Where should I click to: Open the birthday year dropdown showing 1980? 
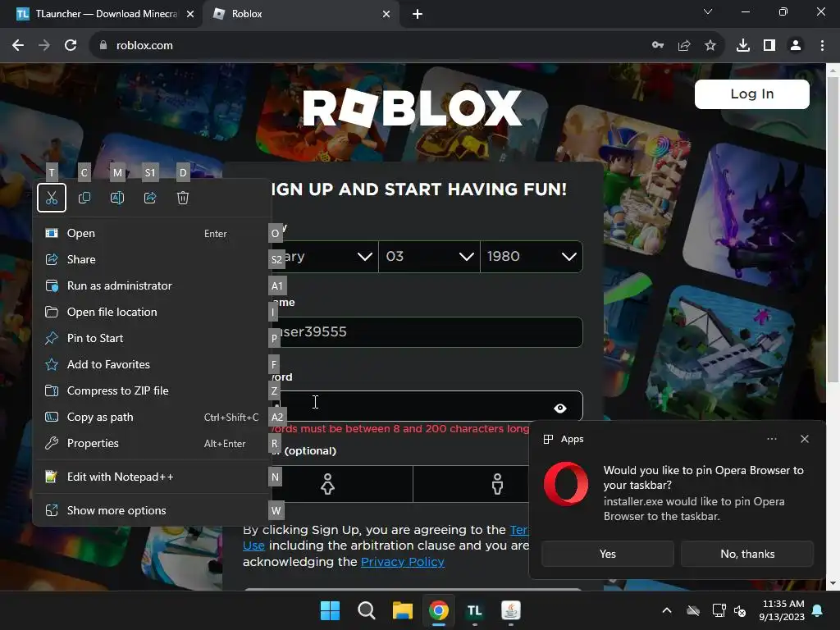[532, 257]
